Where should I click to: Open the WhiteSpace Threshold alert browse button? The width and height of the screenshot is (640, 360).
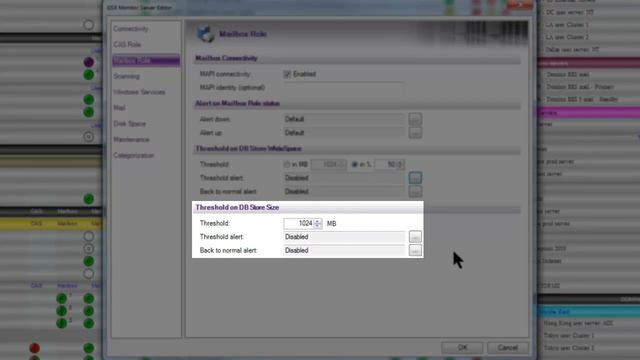(415, 178)
